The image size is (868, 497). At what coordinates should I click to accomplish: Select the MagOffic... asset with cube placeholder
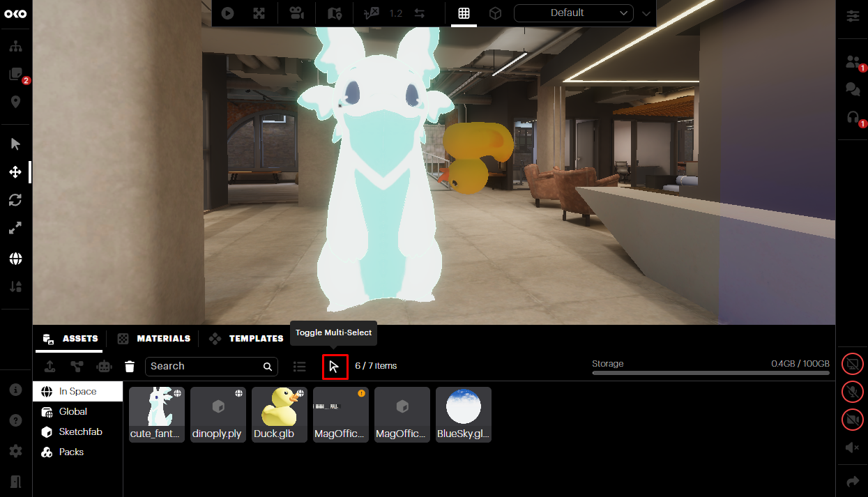click(x=402, y=415)
